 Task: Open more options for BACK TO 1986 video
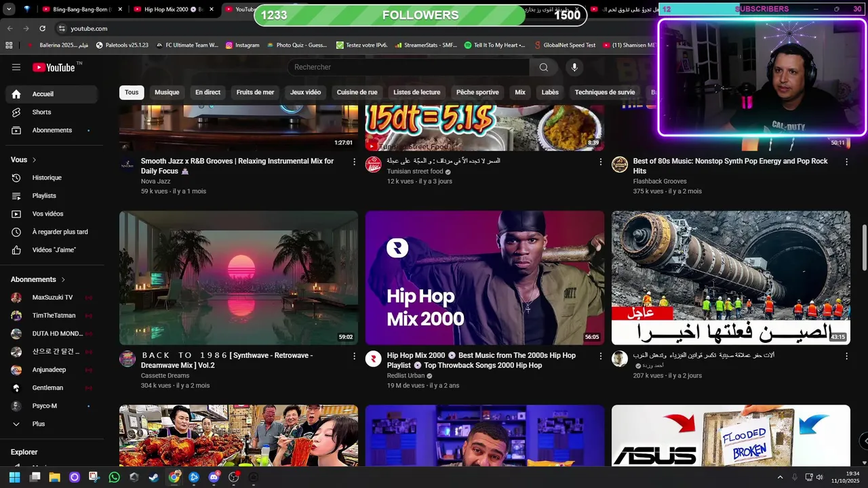pos(354,356)
